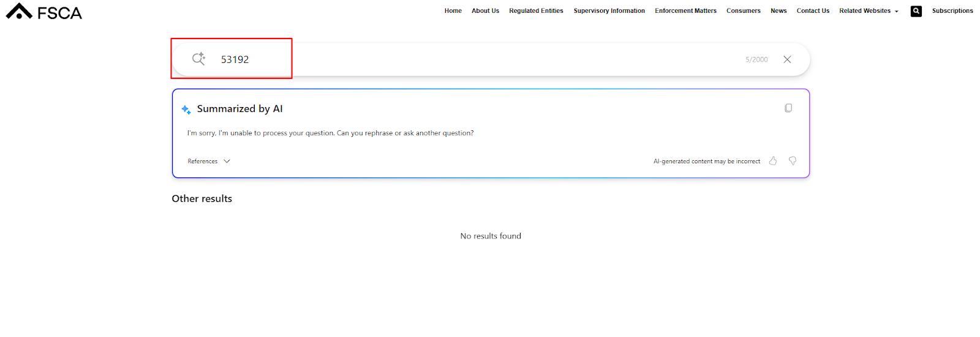Open Regulated Entities menu
This screenshot has height=337, width=980.
pos(536,11)
